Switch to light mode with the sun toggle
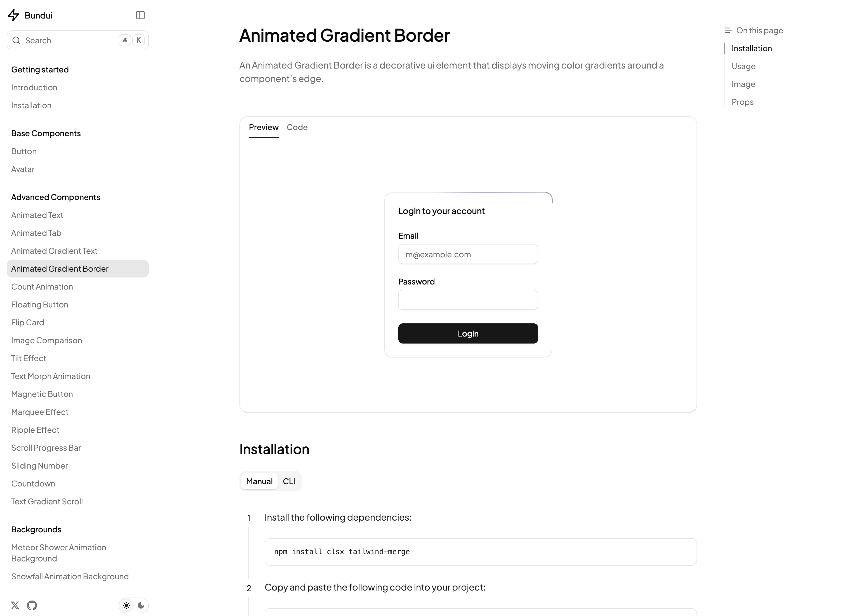This screenshot has width=842, height=616. point(126,606)
